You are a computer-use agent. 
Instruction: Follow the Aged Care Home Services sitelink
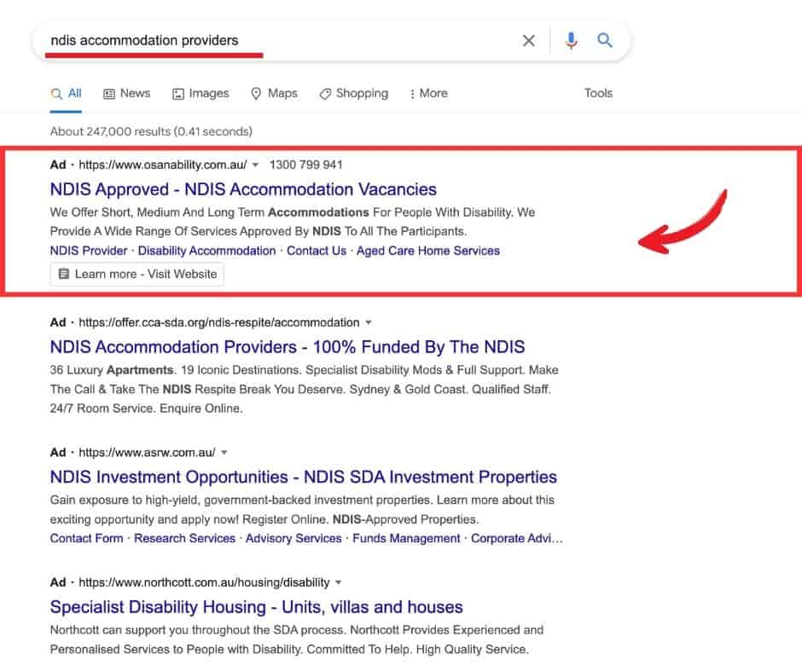click(x=427, y=251)
